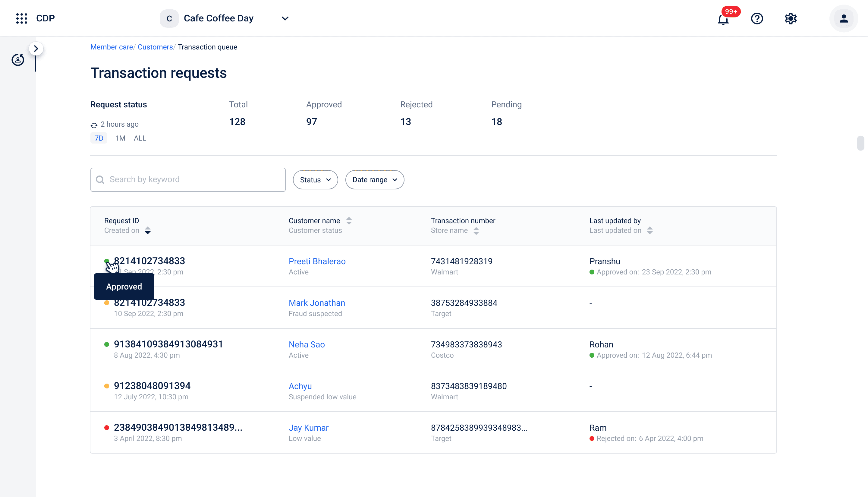Open the apps grid launcher icon
This screenshot has width=868, height=497.
(x=21, y=18)
